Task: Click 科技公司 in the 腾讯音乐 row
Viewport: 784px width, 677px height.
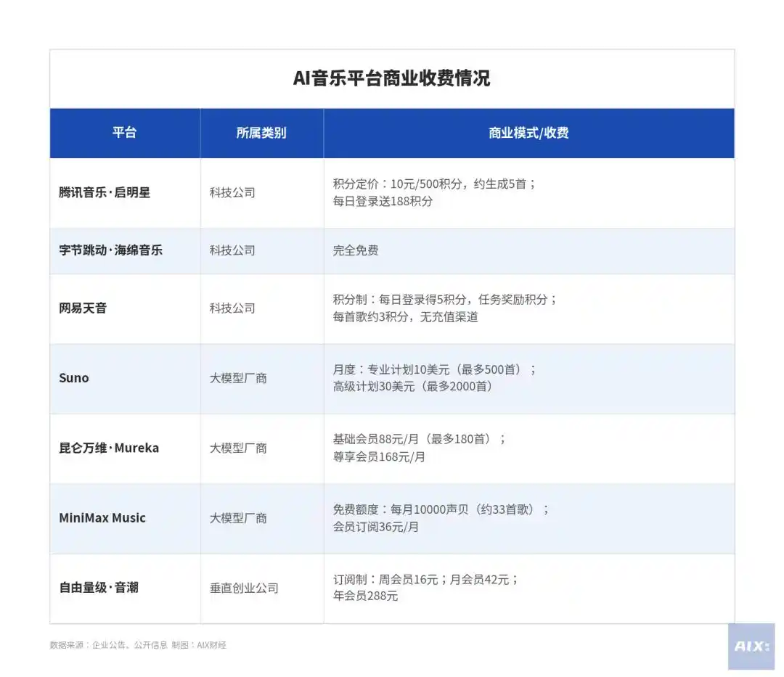Action: tap(232, 192)
